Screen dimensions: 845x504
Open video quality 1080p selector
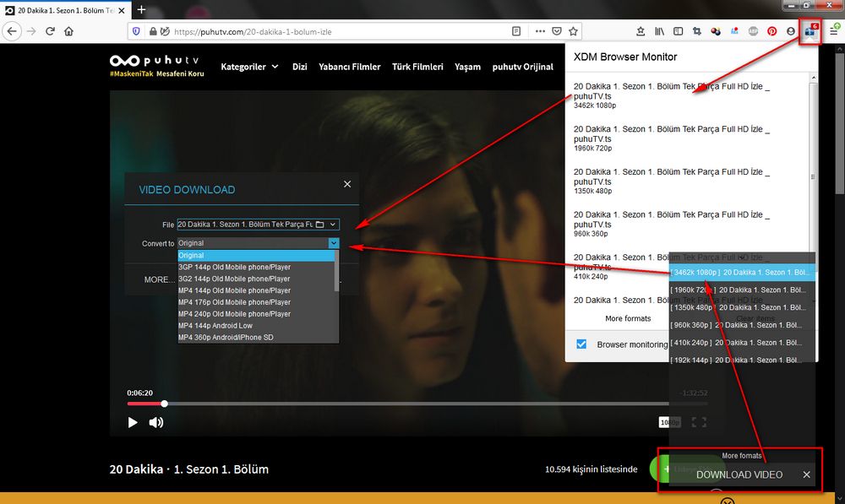tap(669, 422)
